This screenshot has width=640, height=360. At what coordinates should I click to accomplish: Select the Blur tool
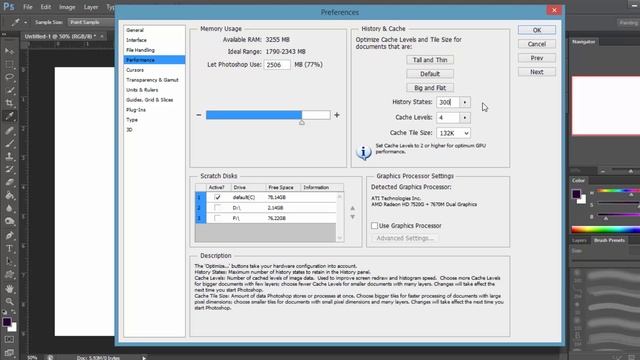(9, 209)
